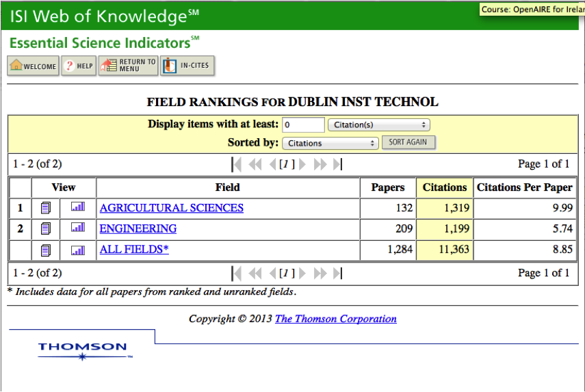Click Return to Menu button
The height and width of the screenshot is (392, 585).
[x=128, y=66]
